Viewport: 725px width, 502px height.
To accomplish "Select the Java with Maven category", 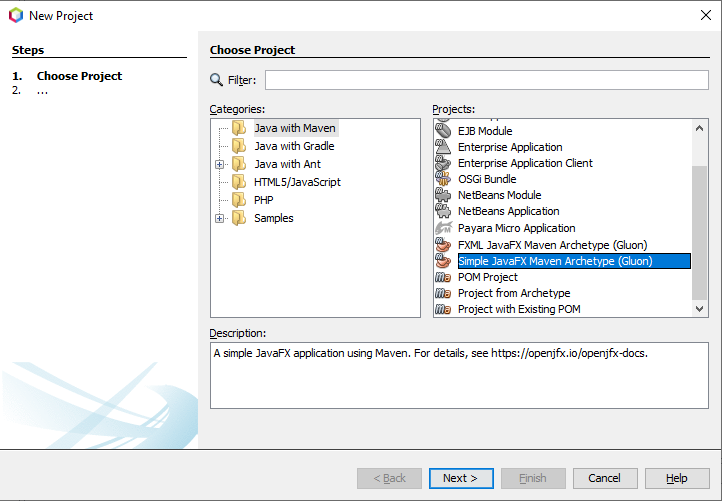I will coord(295,128).
